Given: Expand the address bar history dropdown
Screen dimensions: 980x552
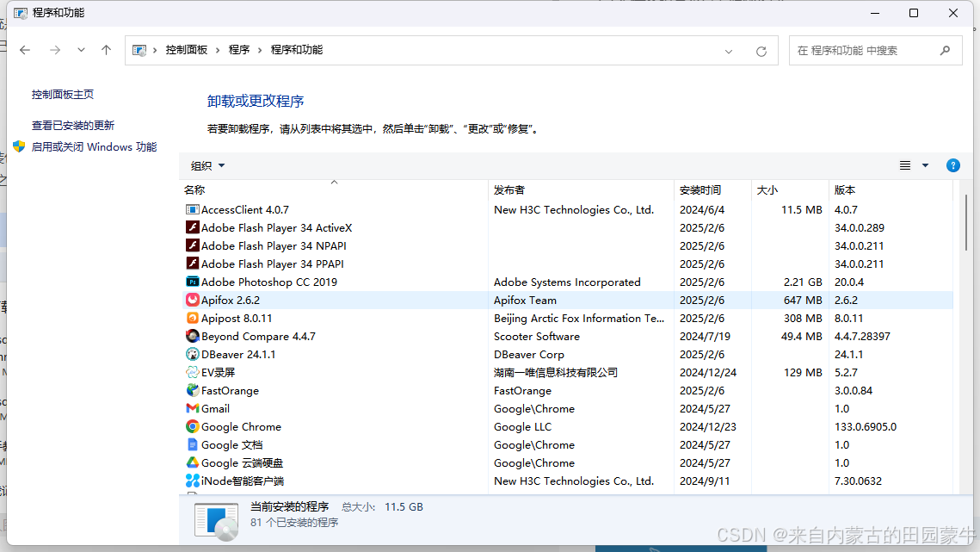Looking at the screenshot, I should (729, 52).
